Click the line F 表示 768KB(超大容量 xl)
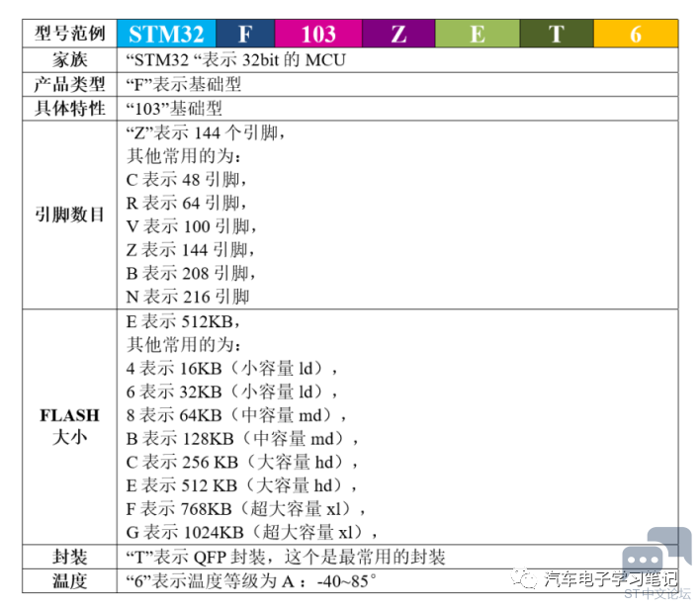Screen dimensions: 700x609 (x=245, y=509)
